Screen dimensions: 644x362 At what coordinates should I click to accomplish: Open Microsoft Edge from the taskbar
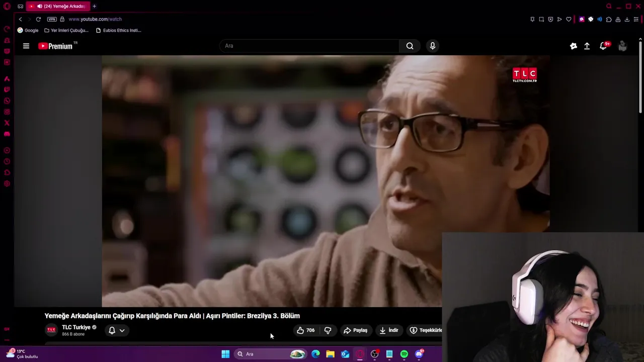(315, 354)
